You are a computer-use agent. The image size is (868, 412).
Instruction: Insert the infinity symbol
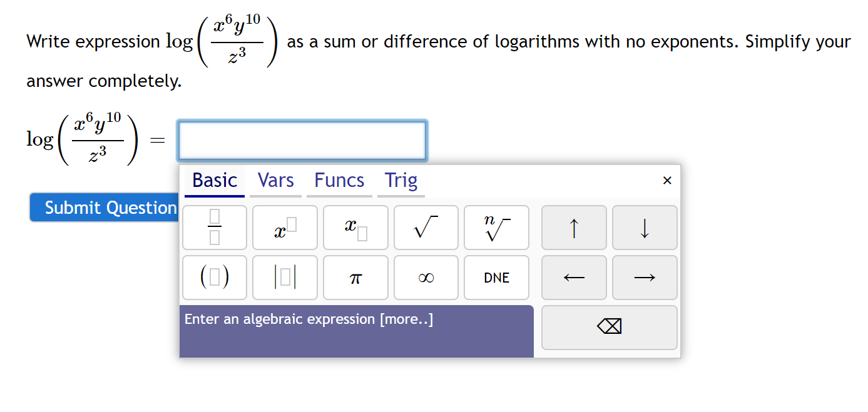pyautogui.click(x=426, y=277)
